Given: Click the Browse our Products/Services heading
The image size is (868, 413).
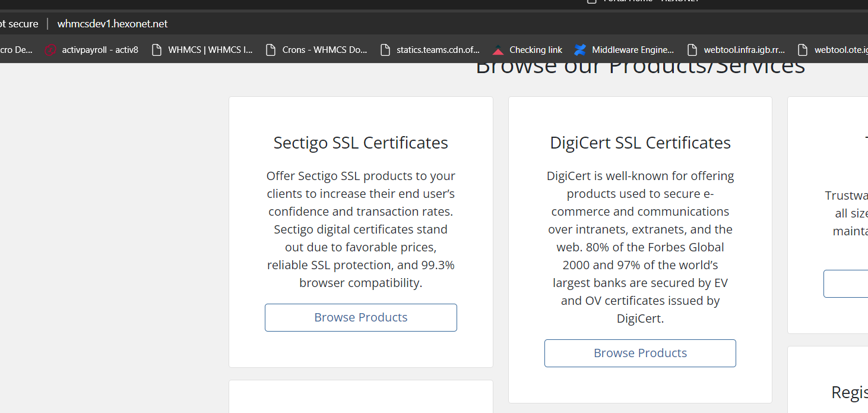Looking at the screenshot, I should (640, 67).
